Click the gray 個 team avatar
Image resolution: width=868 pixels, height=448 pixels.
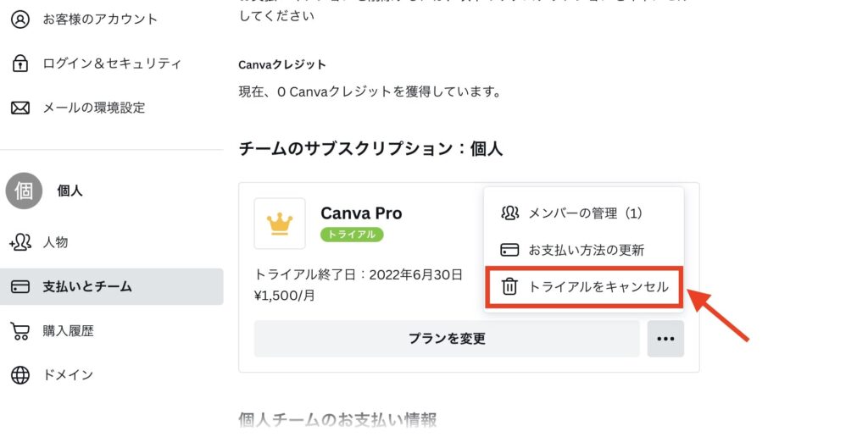[x=24, y=191]
